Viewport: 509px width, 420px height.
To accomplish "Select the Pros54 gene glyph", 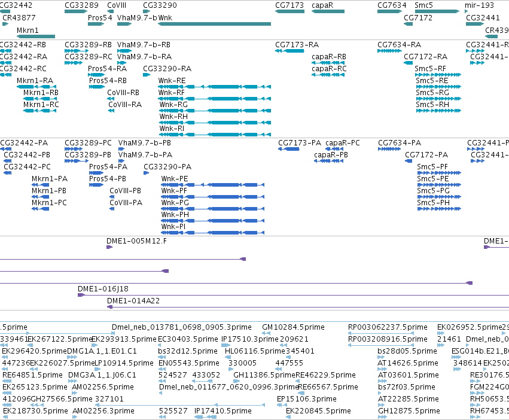I will tap(96, 24).
